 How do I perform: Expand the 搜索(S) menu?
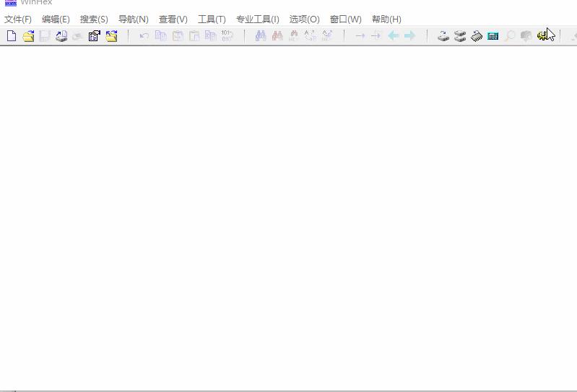94,19
